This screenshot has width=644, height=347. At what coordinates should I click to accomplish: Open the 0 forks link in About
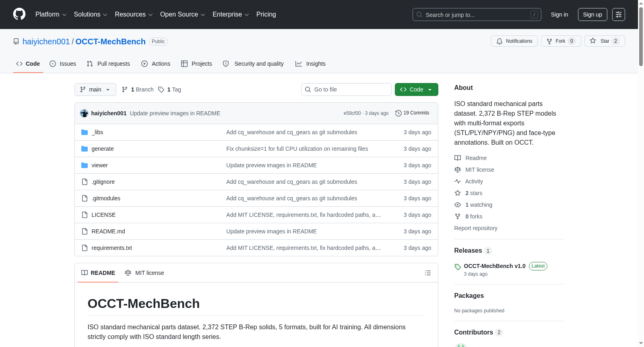click(474, 216)
